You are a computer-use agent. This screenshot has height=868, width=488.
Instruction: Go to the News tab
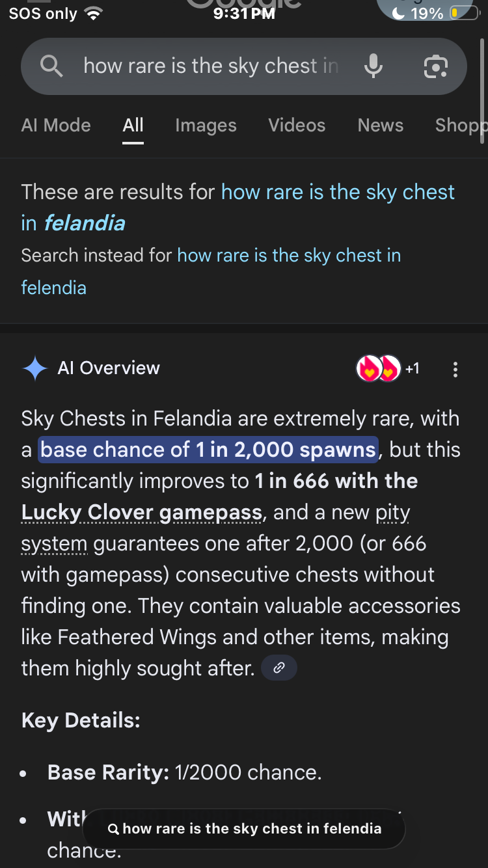coord(381,125)
